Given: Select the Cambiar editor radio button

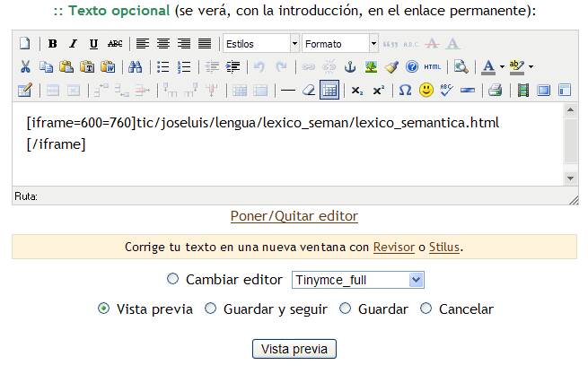Looking at the screenshot, I should 172,279.
